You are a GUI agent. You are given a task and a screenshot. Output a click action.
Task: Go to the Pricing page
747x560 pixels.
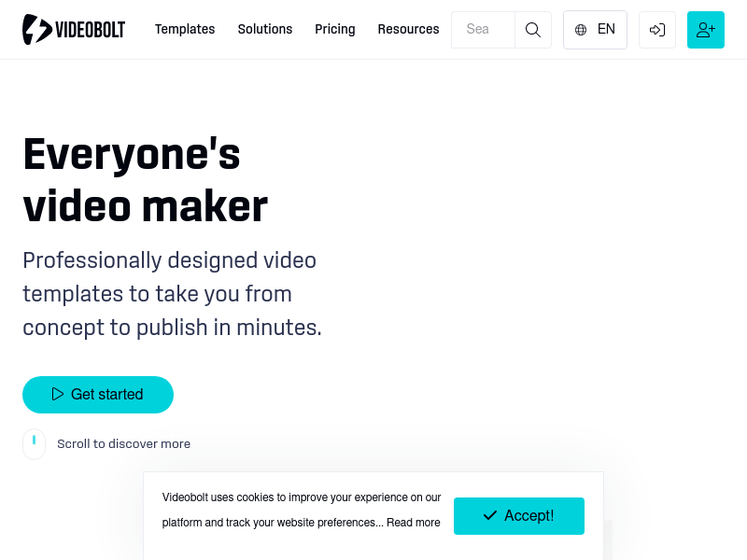(x=335, y=30)
